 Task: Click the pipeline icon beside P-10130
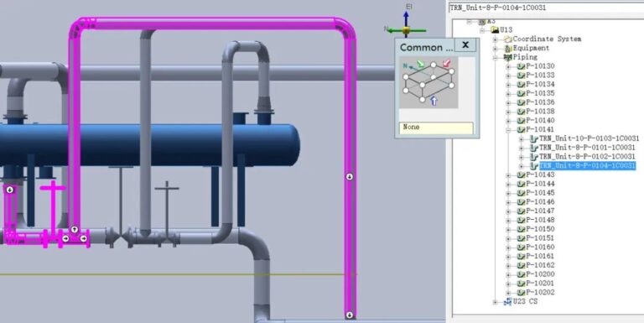pyautogui.click(x=521, y=66)
